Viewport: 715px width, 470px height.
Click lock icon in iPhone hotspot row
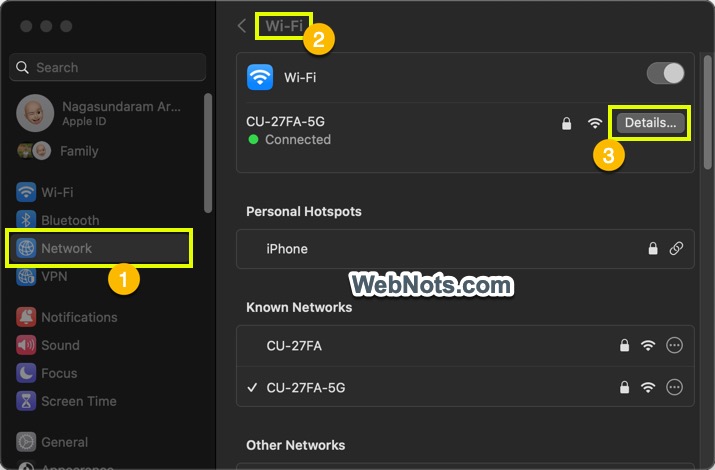click(x=653, y=248)
